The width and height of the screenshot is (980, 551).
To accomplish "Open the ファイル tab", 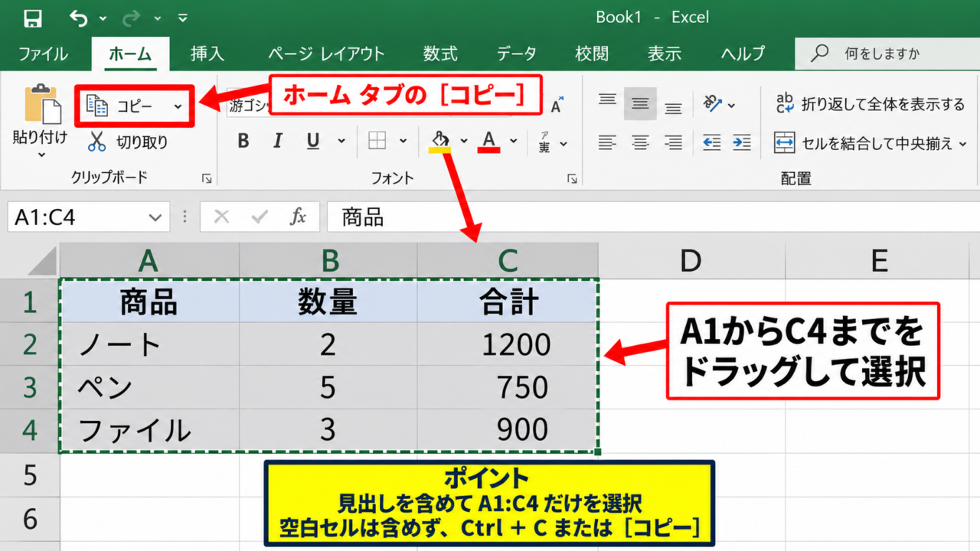I will 43,54.
